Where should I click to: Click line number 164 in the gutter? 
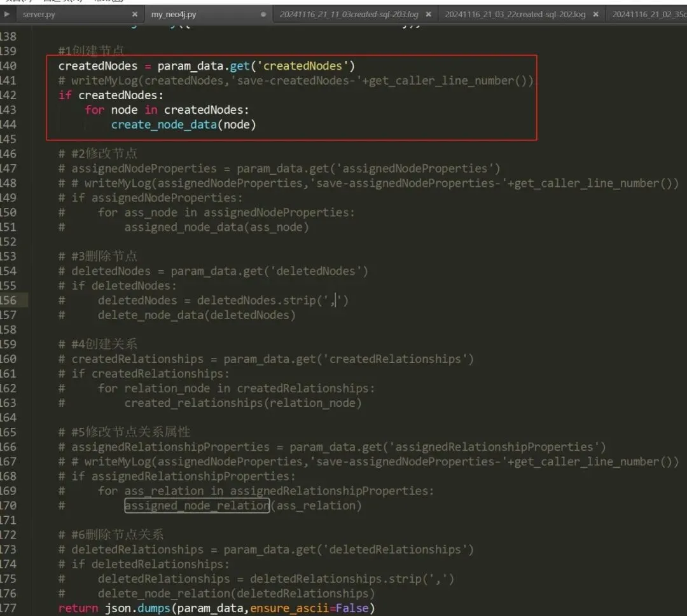pyautogui.click(x=8, y=418)
